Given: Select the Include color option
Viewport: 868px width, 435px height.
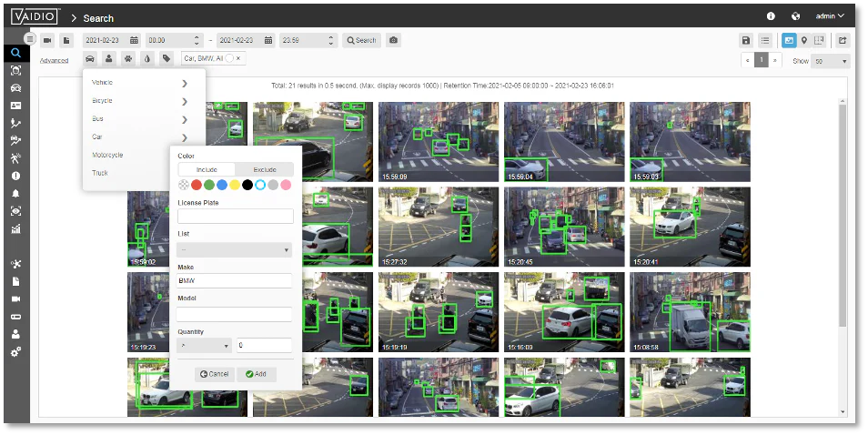Looking at the screenshot, I should [207, 169].
